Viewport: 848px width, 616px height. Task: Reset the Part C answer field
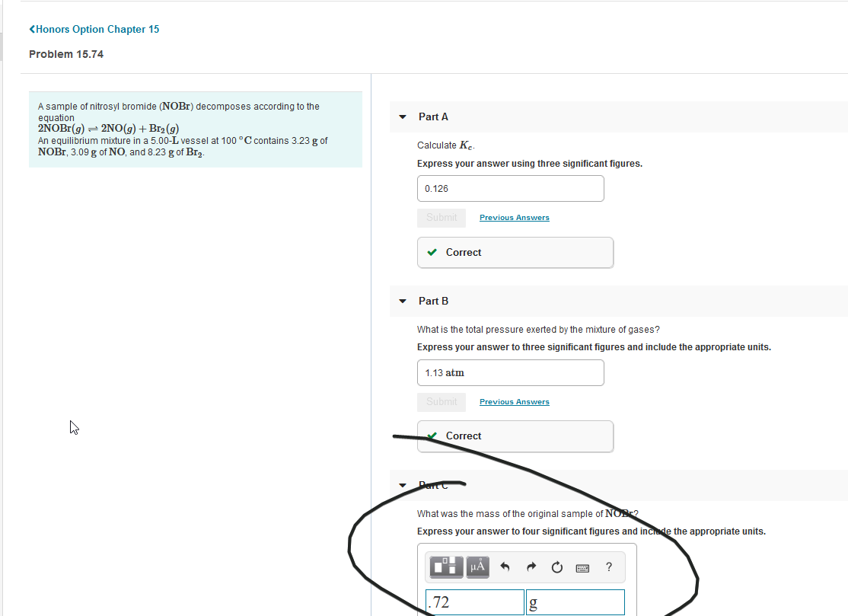click(556, 567)
